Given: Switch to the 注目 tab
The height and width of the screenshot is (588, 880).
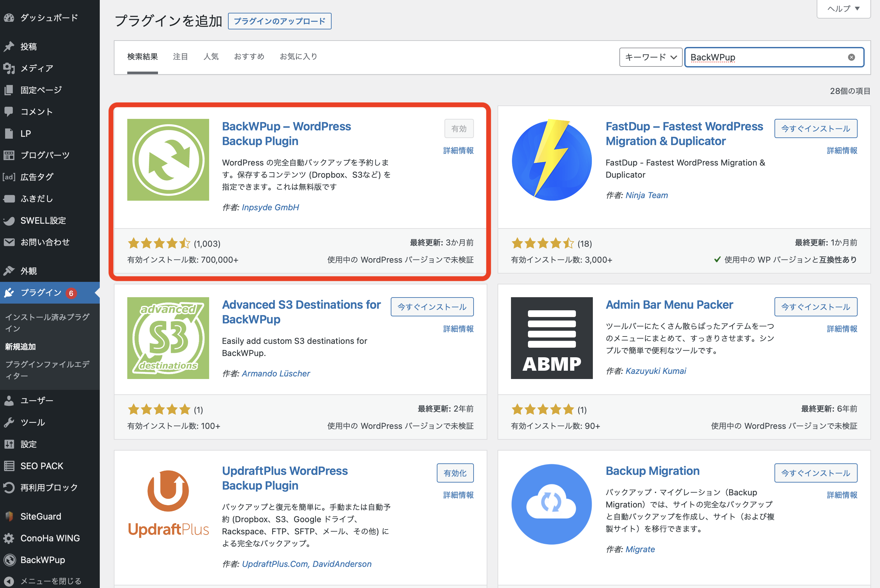Looking at the screenshot, I should 180,57.
